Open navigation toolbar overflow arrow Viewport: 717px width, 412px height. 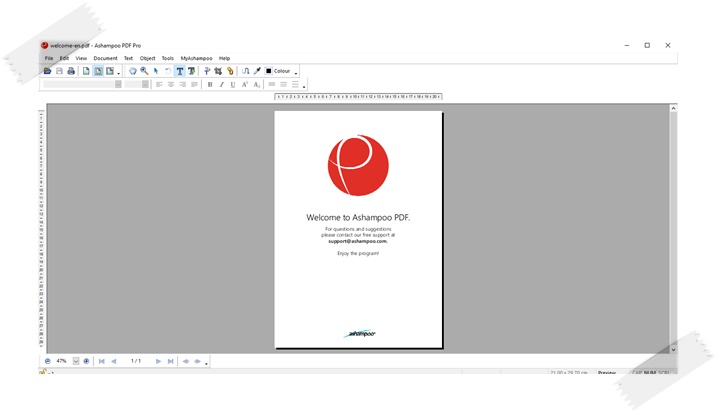coord(206,363)
